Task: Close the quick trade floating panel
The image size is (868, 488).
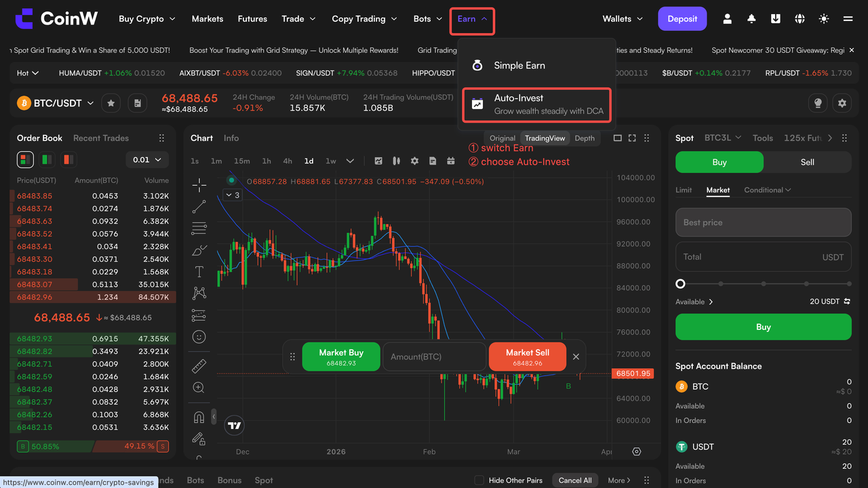Action: [576, 357]
